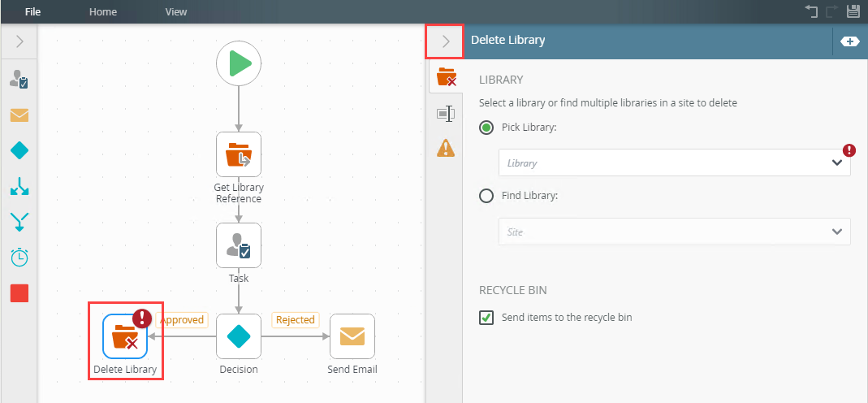Open the View menu
Screen dimensions: 868x403
[175, 12]
